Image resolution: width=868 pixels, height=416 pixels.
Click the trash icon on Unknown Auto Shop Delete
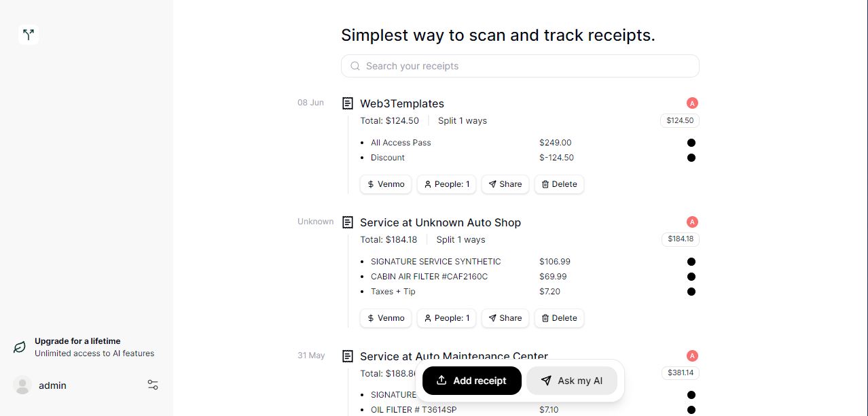[x=545, y=318]
